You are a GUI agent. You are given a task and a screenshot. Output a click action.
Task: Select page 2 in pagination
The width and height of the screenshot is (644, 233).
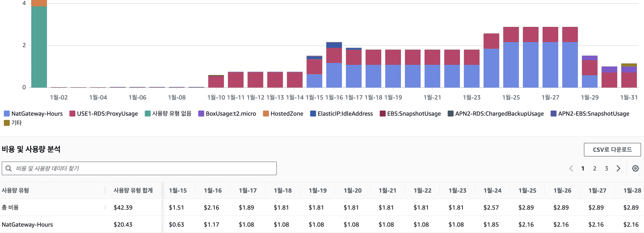point(595,168)
